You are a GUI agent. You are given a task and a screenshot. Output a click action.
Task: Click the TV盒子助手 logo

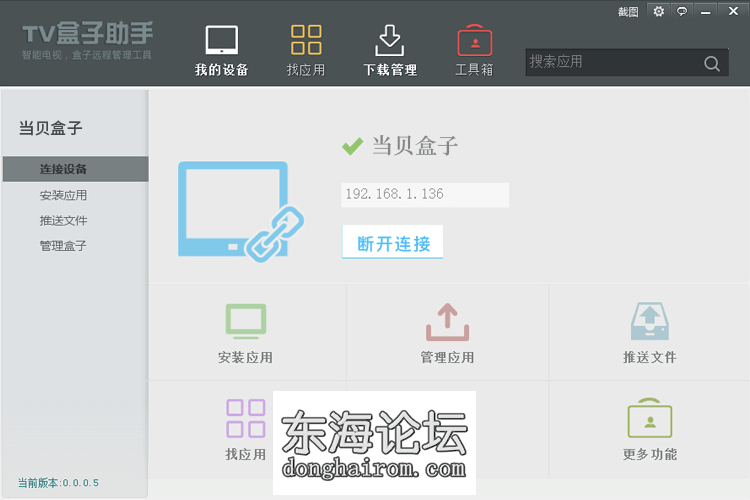tap(87, 40)
